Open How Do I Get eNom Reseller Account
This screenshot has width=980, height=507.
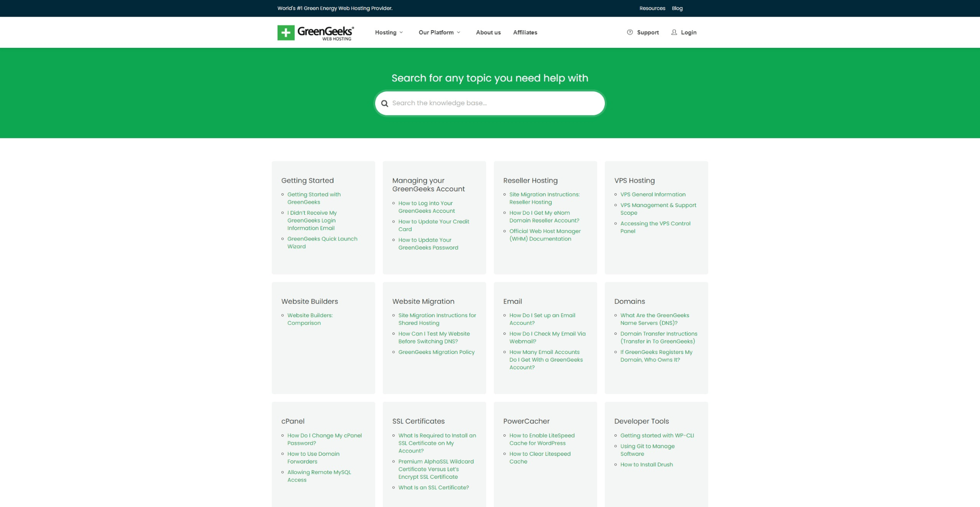544,217
